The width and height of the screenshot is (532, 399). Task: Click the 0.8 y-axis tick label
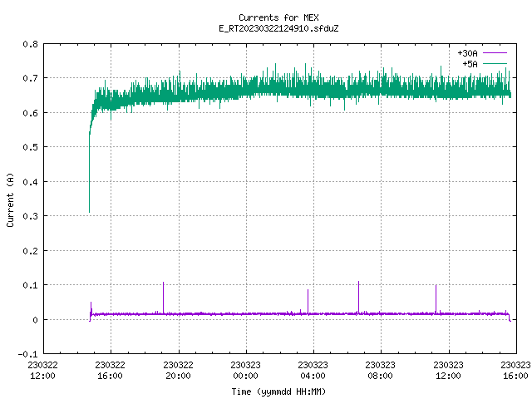(x=30, y=44)
